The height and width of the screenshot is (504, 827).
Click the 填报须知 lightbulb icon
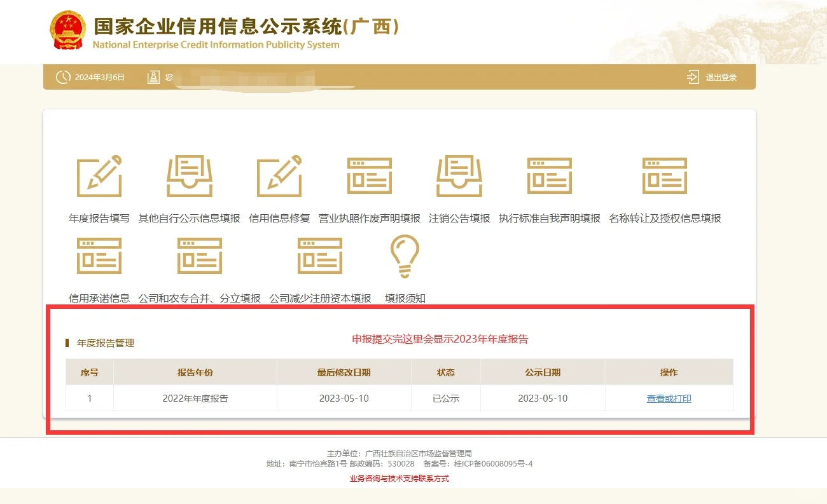tap(405, 256)
